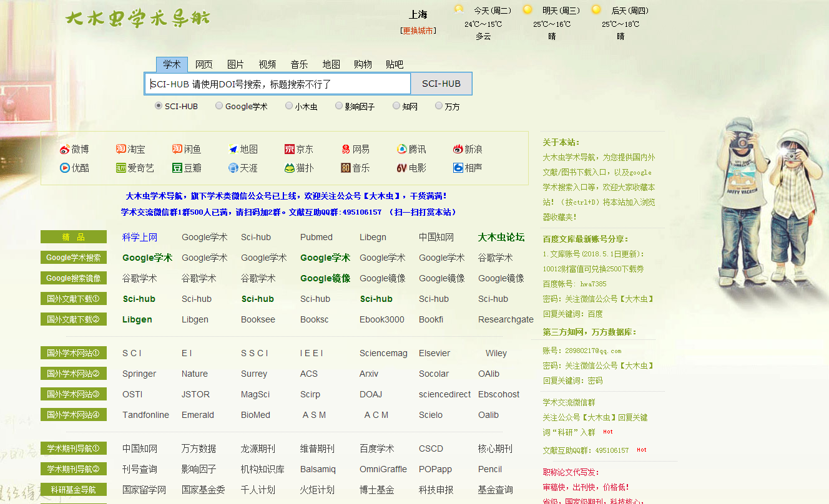
Task: Click the Youku (优酷) icon
Action: [65, 168]
